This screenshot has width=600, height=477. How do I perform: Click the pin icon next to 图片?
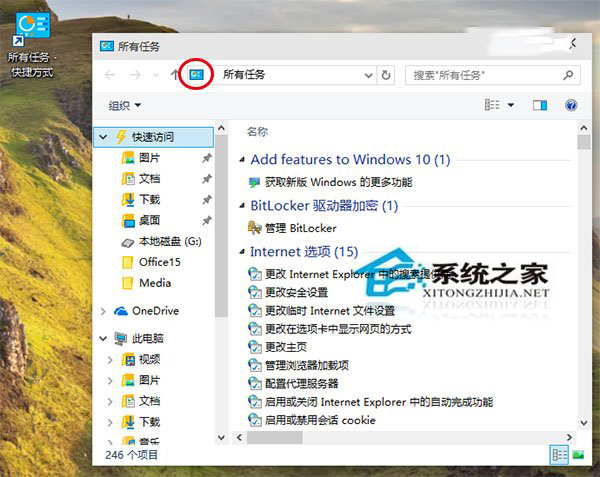coord(207,158)
